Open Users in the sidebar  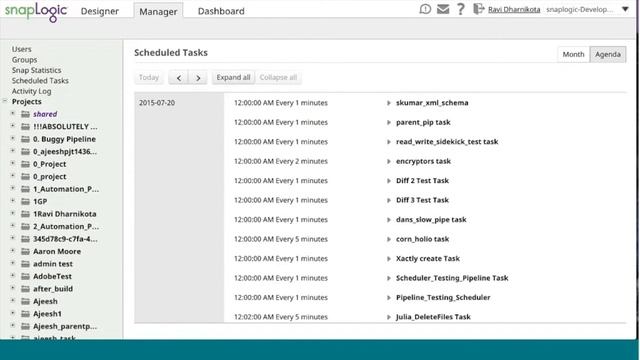[x=22, y=49]
